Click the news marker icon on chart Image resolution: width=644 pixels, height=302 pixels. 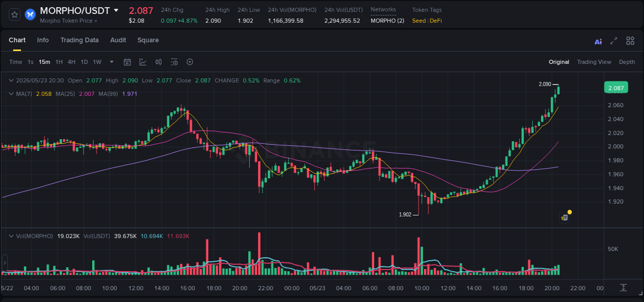[x=564, y=217]
